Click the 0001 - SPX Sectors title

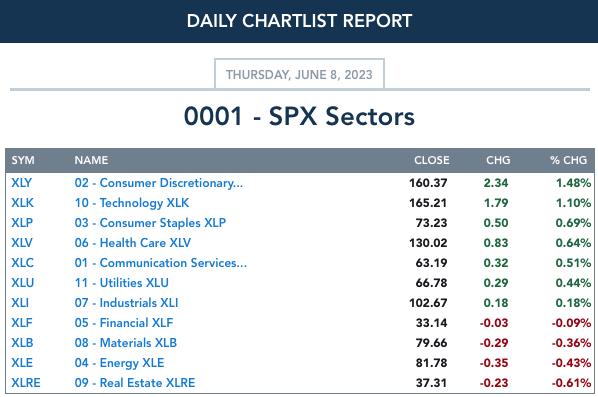click(x=299, y=116)
